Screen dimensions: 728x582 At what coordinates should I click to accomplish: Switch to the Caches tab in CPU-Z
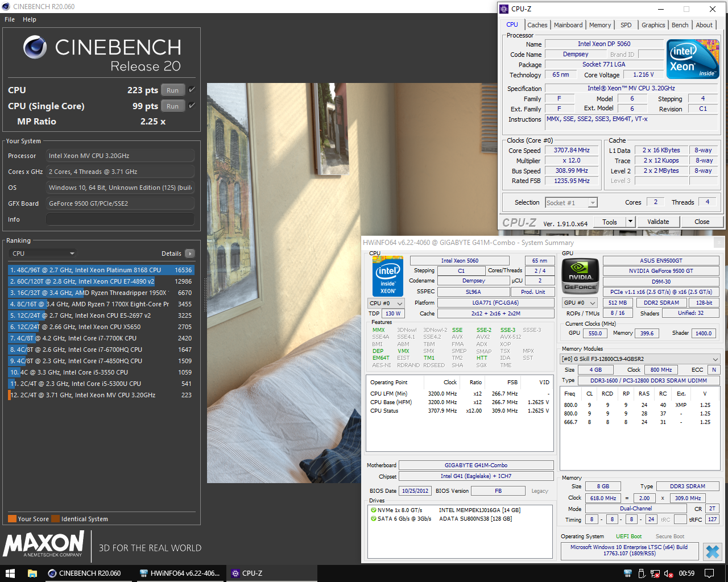[537, 25]
